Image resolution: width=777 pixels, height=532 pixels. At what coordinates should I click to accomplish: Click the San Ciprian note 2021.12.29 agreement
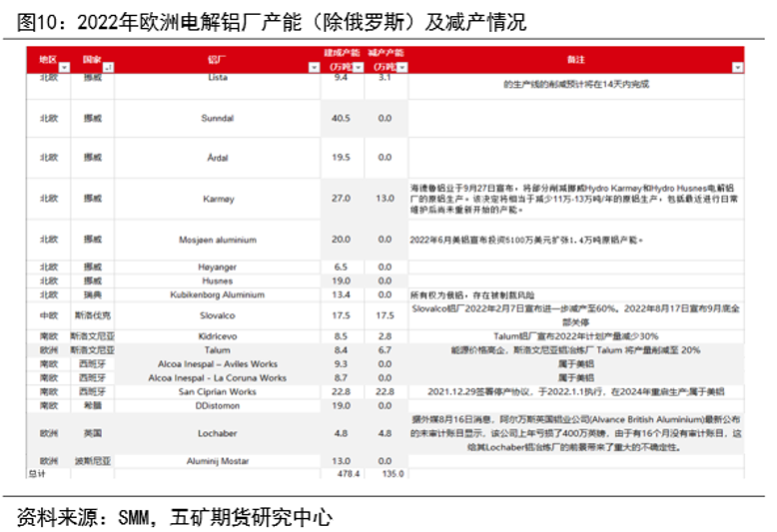pos(576,392)
